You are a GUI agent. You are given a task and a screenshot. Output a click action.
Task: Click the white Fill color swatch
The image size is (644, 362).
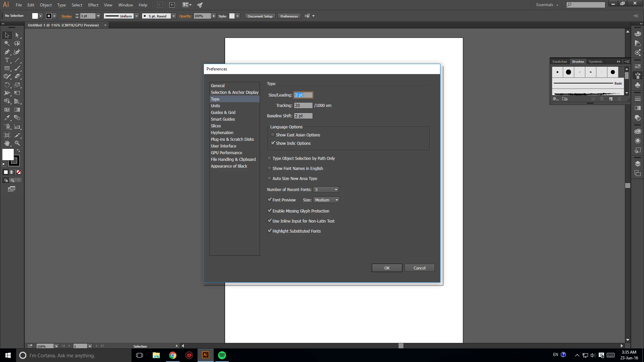8,155
